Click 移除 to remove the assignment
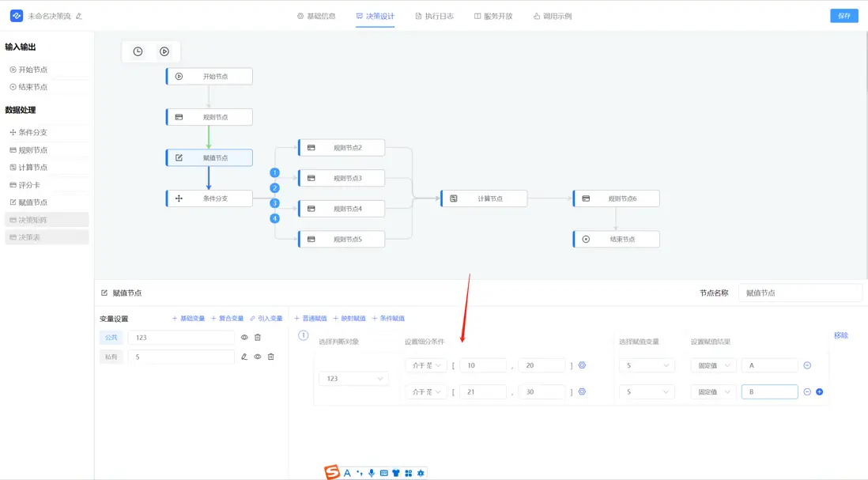This screenshot has height=480, width=868. (841, 335)
